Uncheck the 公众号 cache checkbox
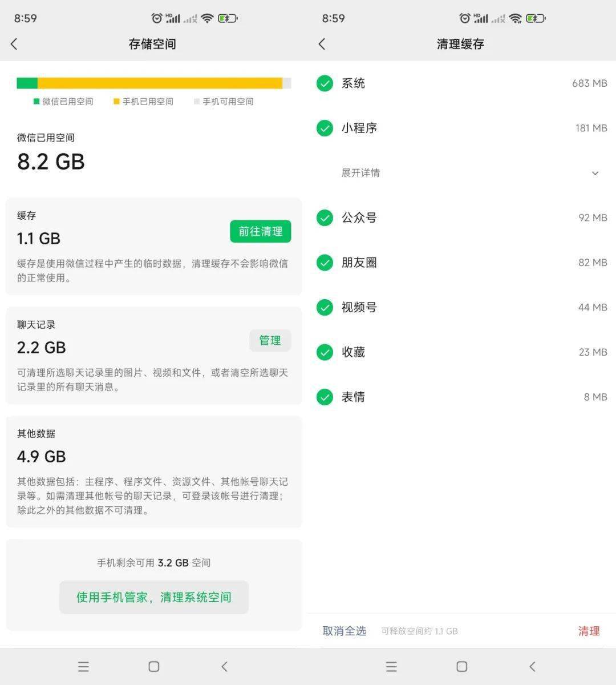Viewport: 616px width, 685px height. pyautogui.click(x=325, y=217)
